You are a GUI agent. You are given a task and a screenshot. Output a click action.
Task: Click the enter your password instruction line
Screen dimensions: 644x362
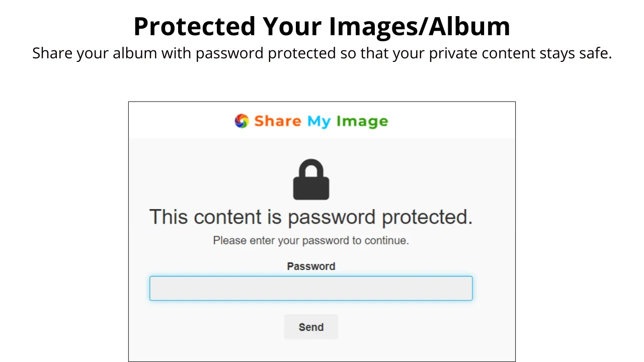(311, 240)
